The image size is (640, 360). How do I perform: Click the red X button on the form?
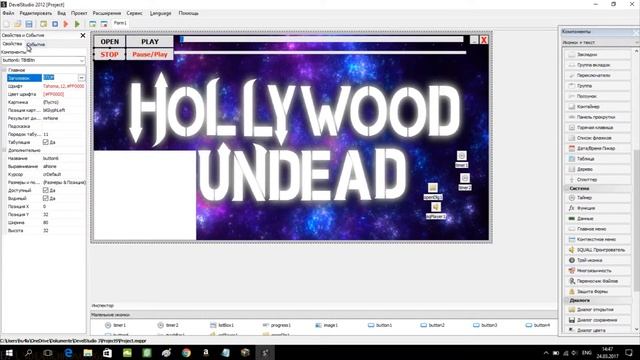pos(484,40)
